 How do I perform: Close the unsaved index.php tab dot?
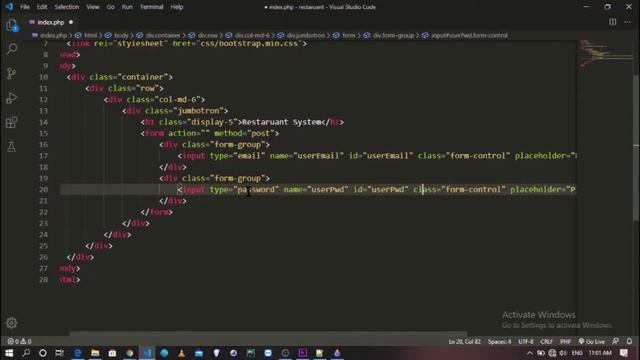click(71, 22)
